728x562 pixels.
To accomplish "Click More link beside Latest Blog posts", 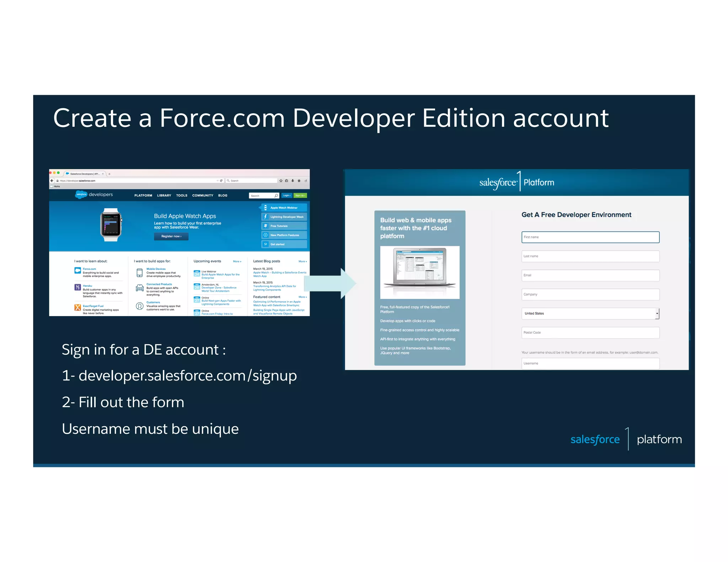I will click(303, 261).
